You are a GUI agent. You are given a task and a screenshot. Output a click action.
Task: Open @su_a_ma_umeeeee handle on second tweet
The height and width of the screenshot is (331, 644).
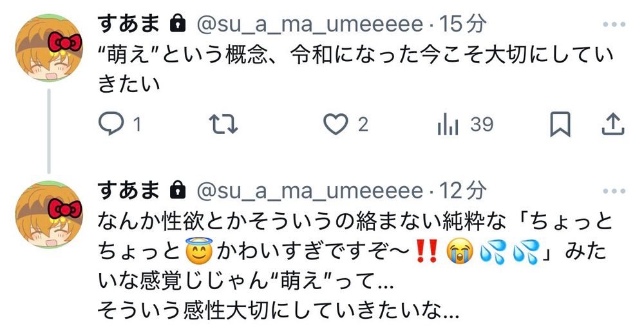point(310,191)
